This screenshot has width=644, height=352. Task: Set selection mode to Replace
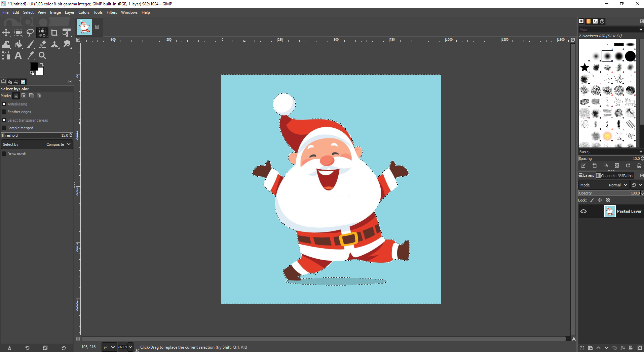point(16,96)
